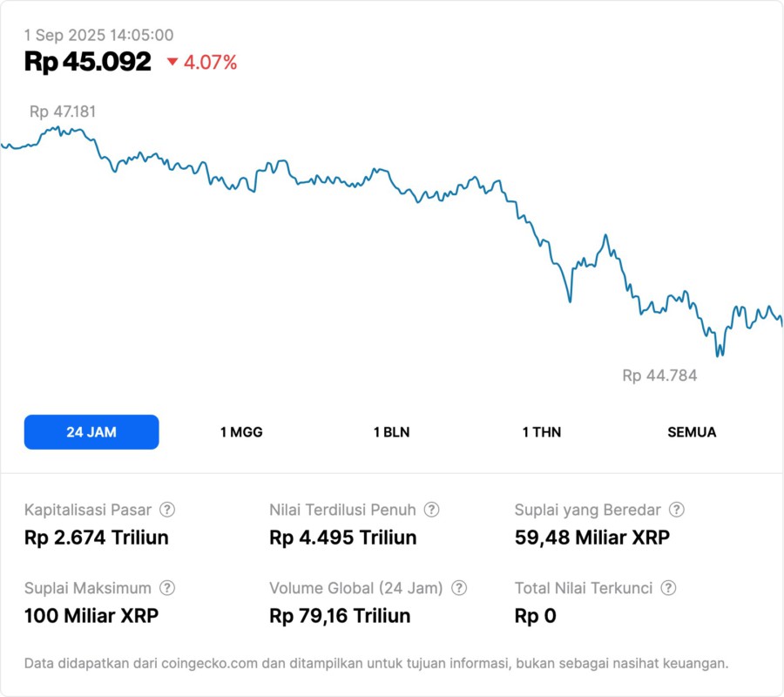
Task: Show the SEMUA all-time chart range
Action: pos(692,432)
